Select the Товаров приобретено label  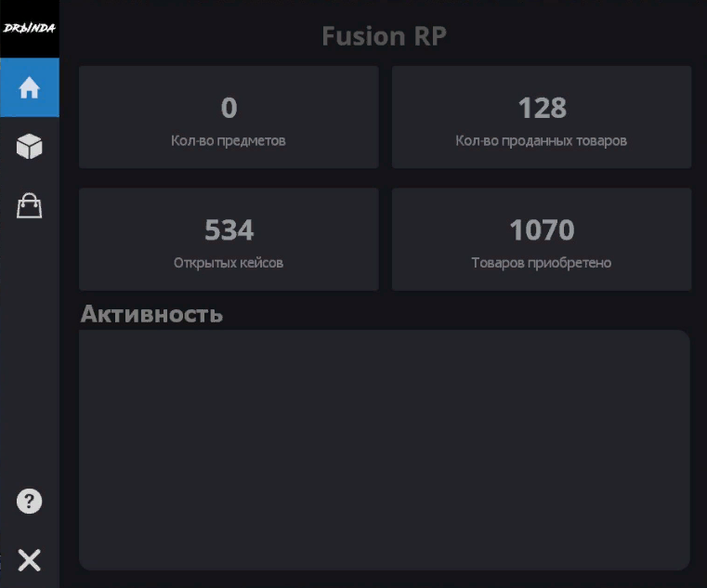(x=542, y=263)
